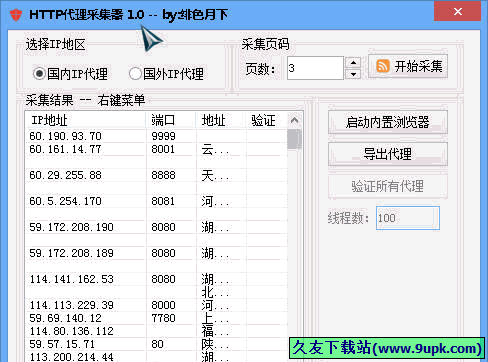Click address cell 天... in results
This screenshot has height=362, width=488.
coord(215,175)
